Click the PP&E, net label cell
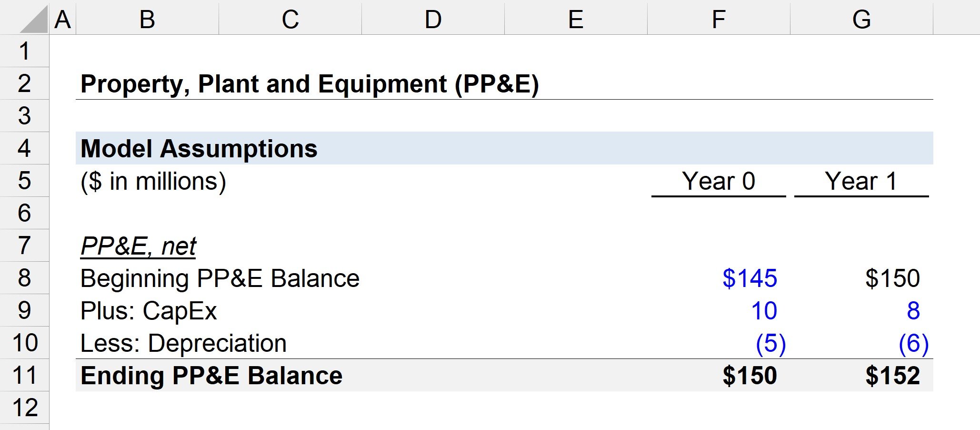Screen dimensions: 980x430 tap(138, 245)
